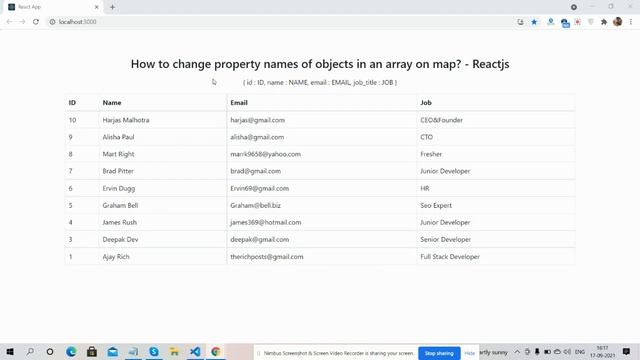Click the site information icon in address bar
The width and height of the screenshot is (640, 360).
coord(52,22)
